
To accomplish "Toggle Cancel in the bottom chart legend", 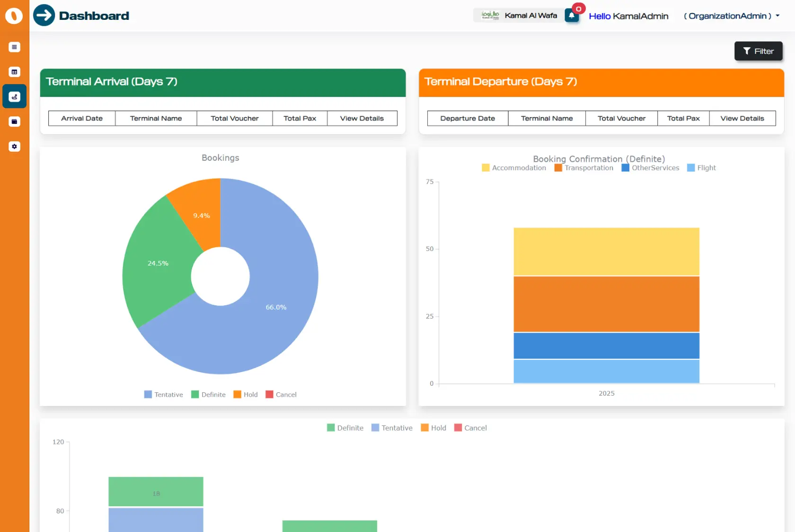I will click(x=470, y=427).
